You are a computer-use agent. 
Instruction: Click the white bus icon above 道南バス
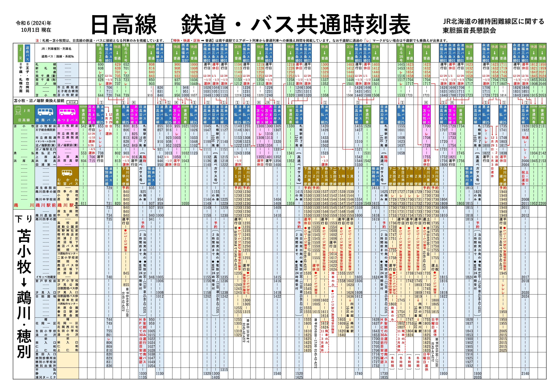point(45,112)
